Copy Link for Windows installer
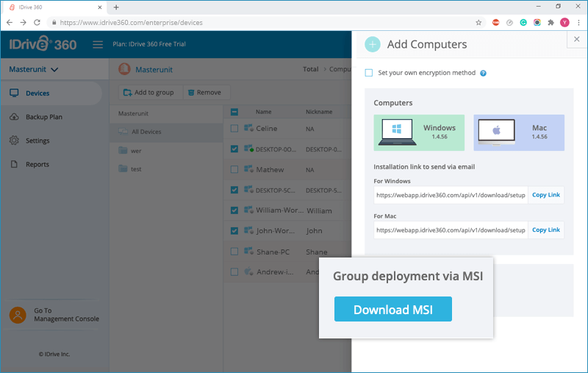The height and width of the screenshot is (373, 588). pyautogui.click(x=546, y=195)
